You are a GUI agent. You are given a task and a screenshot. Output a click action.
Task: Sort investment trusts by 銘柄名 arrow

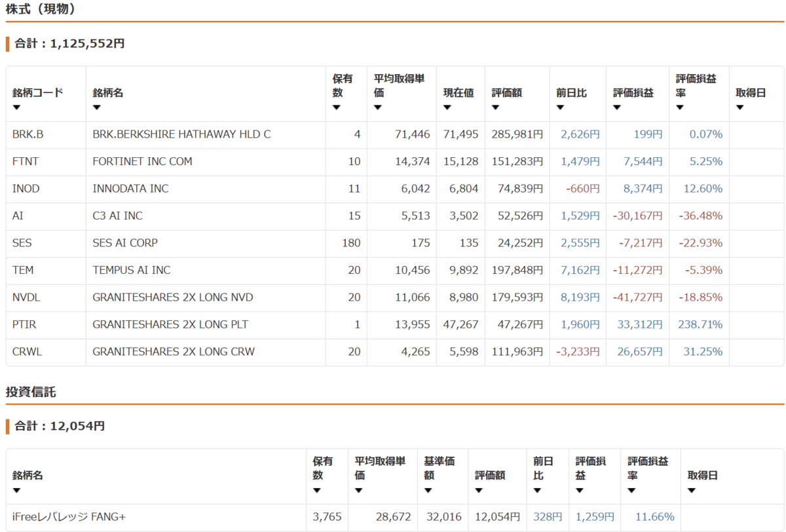[x=16, y=491]
